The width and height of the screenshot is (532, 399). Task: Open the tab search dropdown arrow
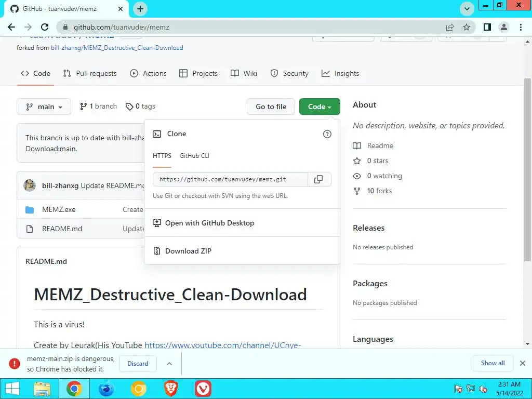point(467,9)
